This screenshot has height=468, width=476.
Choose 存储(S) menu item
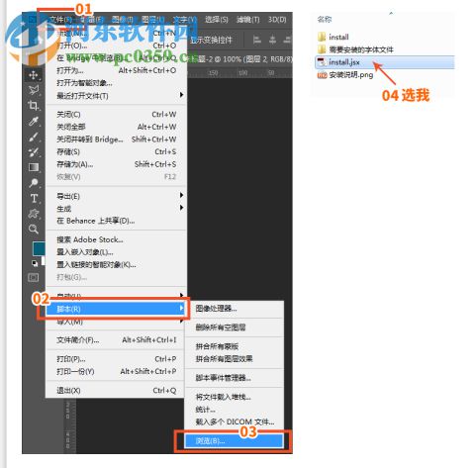point(116,151)
